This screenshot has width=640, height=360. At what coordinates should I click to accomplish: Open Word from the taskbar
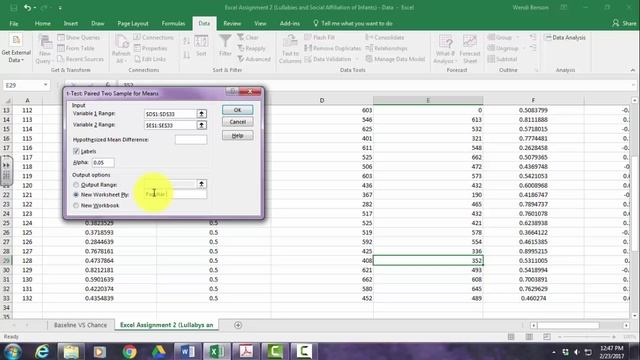(x=188, y=351)
